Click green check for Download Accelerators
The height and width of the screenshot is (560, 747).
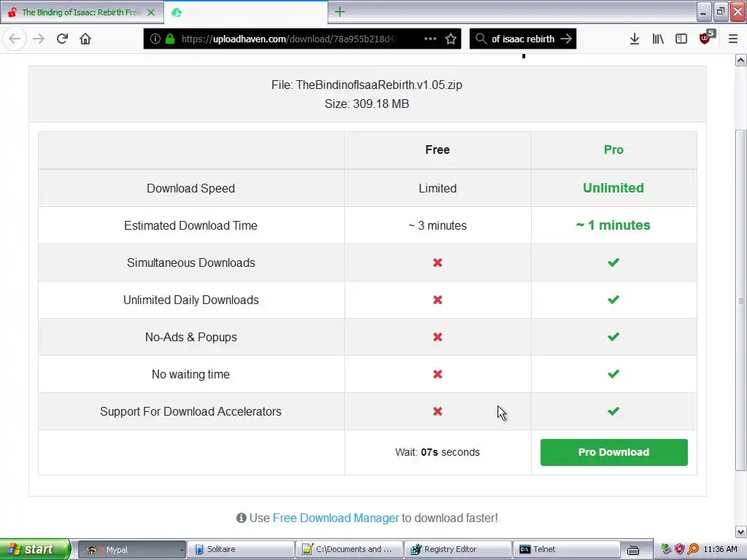pyautogui.click(x=613, y=411)
